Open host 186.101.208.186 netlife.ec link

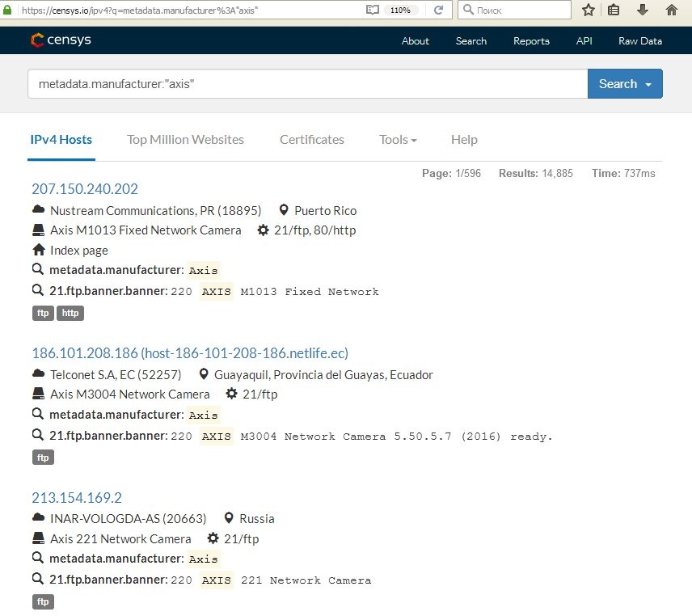190,353
